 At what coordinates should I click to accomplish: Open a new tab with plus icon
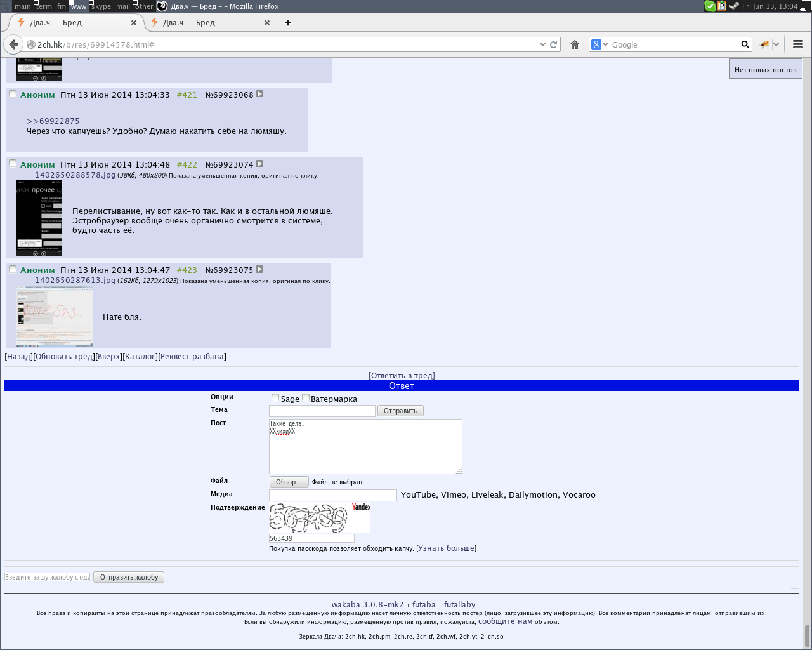(288, 23)
